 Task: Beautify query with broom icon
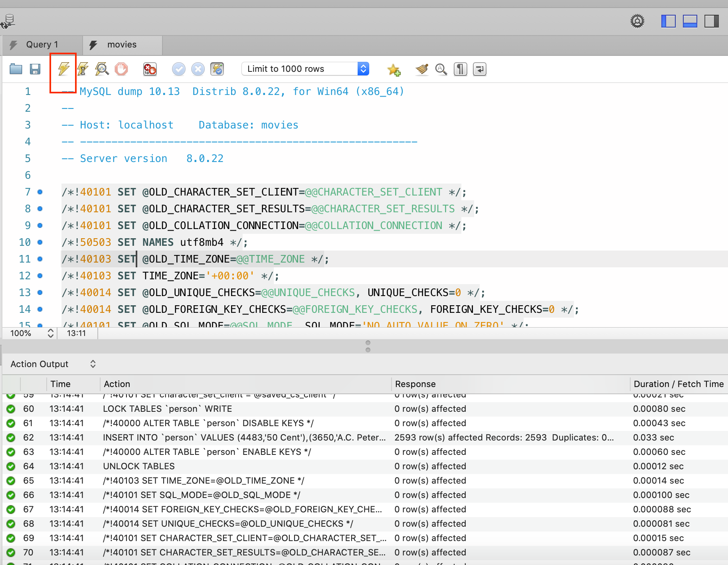(x=422, y=69)
